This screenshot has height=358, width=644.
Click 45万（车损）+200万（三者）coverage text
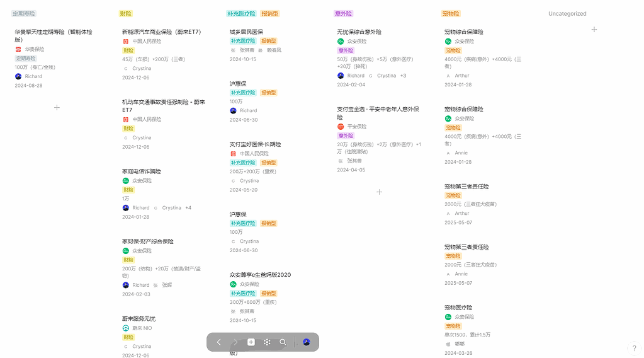pyautogui.click(x=154, y=59)
